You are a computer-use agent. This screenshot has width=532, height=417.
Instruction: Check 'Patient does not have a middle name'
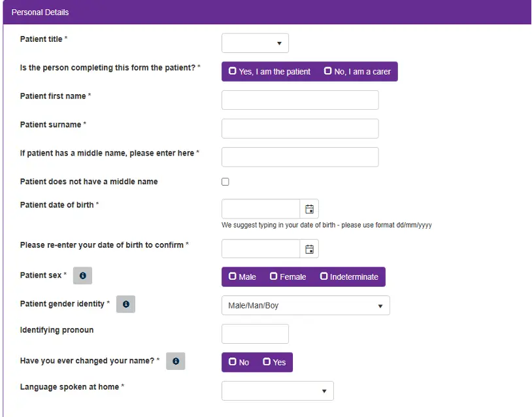(225, 182)
